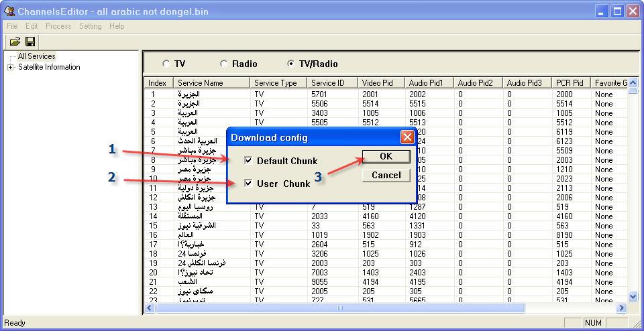Click the NUM status bar indicator
This screenshot has width=644, height=331.
[593, 323]
